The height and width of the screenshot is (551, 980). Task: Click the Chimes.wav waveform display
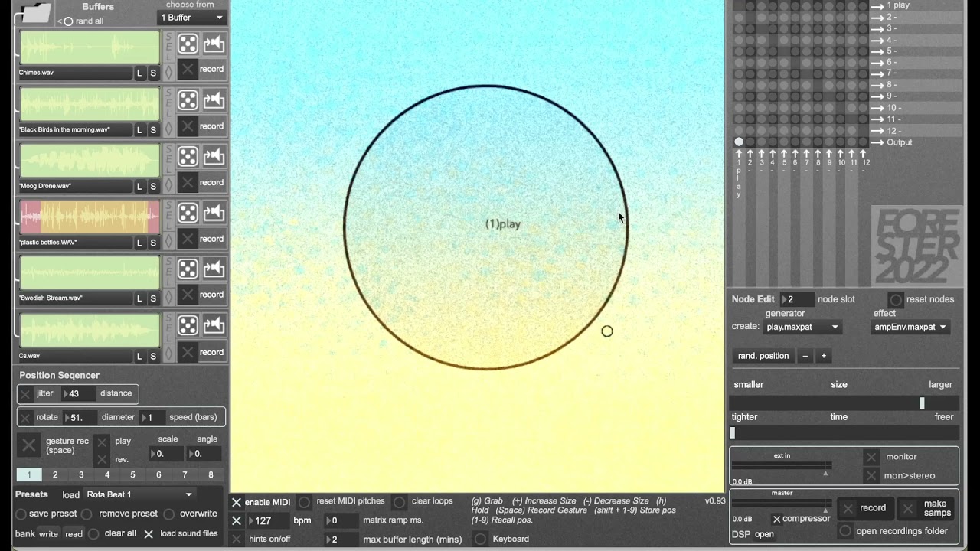(x=90, y=48)
